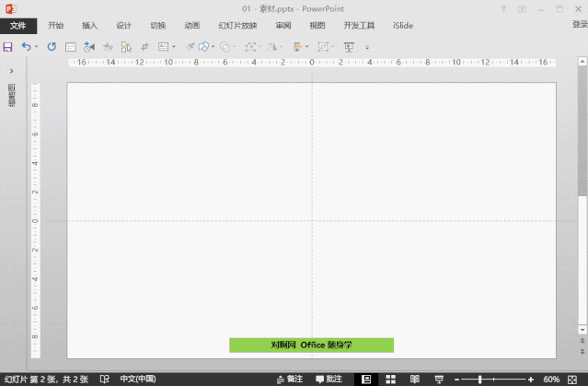Click the Save icon in quick access toolbar
588x386 pixels.
[7, 46]
